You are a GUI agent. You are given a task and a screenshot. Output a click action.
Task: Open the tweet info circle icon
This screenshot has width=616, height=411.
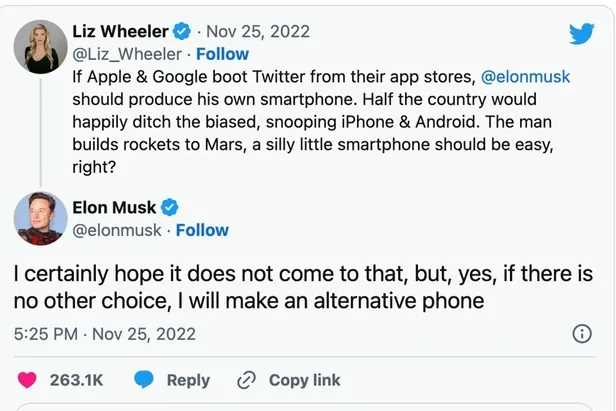click(x=581, y=334)
